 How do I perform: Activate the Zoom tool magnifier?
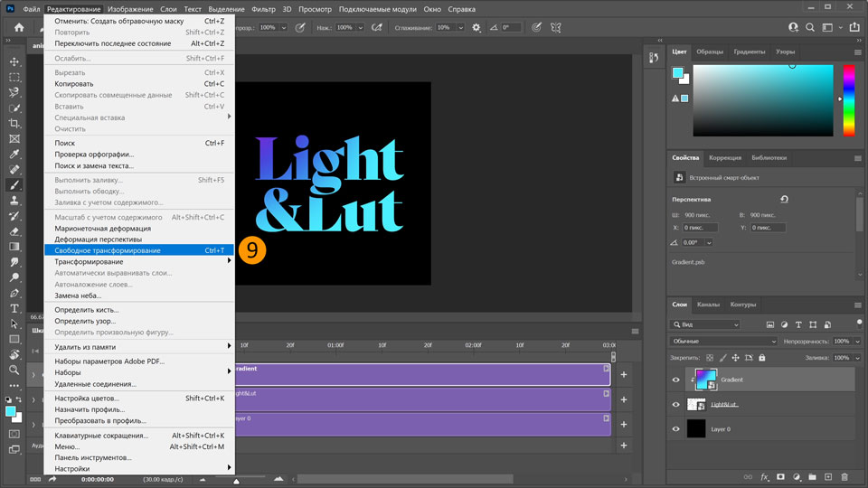pos(14,370)
